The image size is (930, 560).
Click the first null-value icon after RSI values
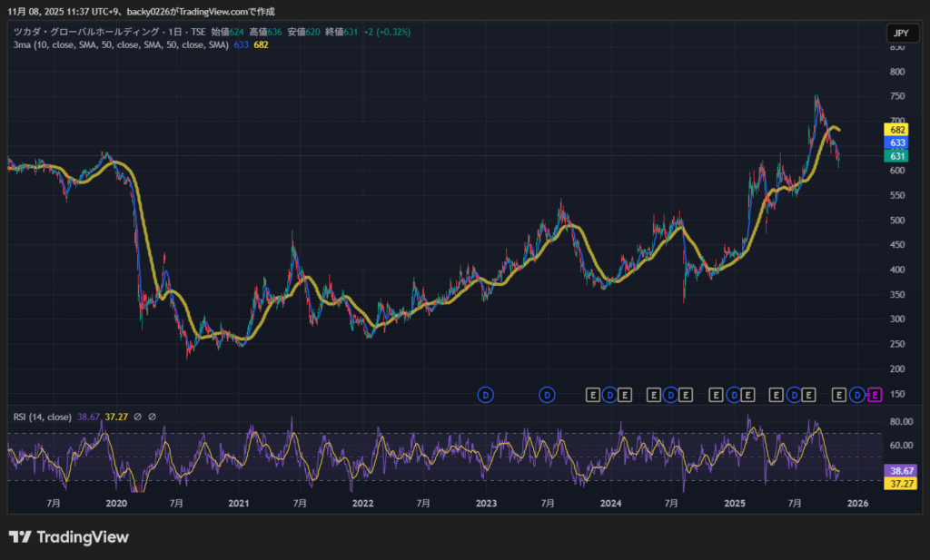coord(137,418)
